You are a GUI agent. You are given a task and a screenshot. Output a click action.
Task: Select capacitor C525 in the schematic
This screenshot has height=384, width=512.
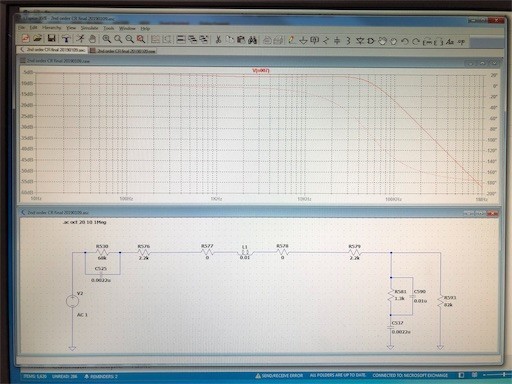(x=101, y=274)
